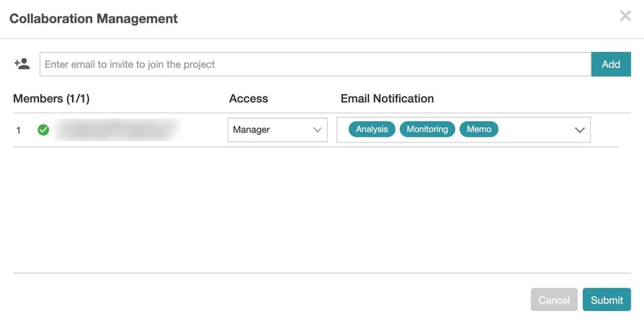Click the Access column header
Image resolution: width=644 pixels, height=324 pixels.
point(249,99)
